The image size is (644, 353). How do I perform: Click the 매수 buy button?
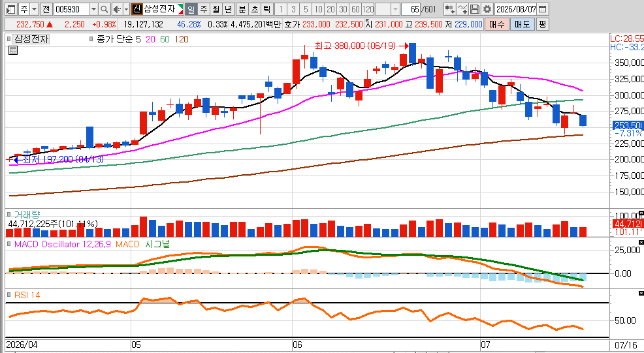(x=496, y=24)
